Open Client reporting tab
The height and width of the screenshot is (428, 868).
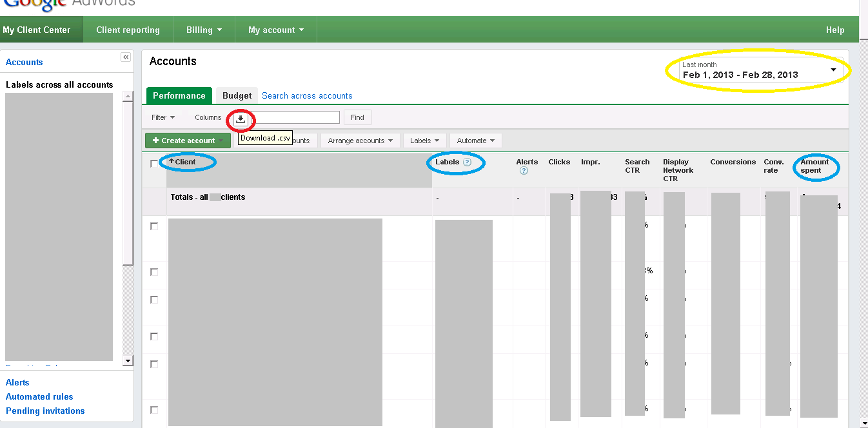[x=128, y=30]
